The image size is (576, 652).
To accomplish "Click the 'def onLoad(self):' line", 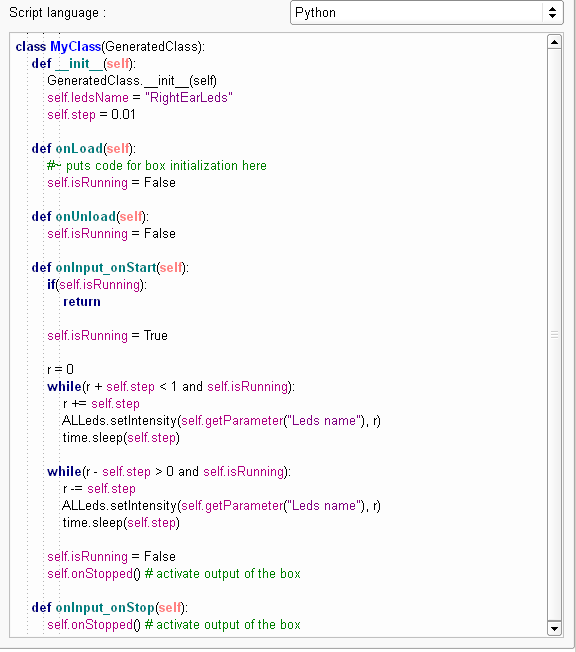I will (x=84, y=148).
